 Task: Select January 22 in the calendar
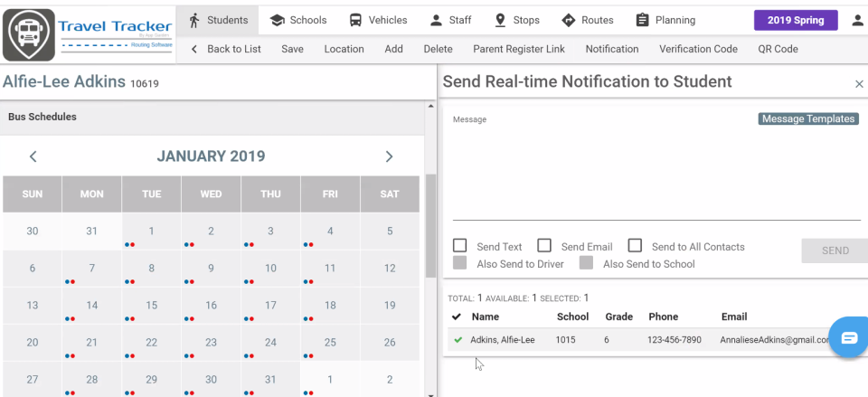click(151, 342)
